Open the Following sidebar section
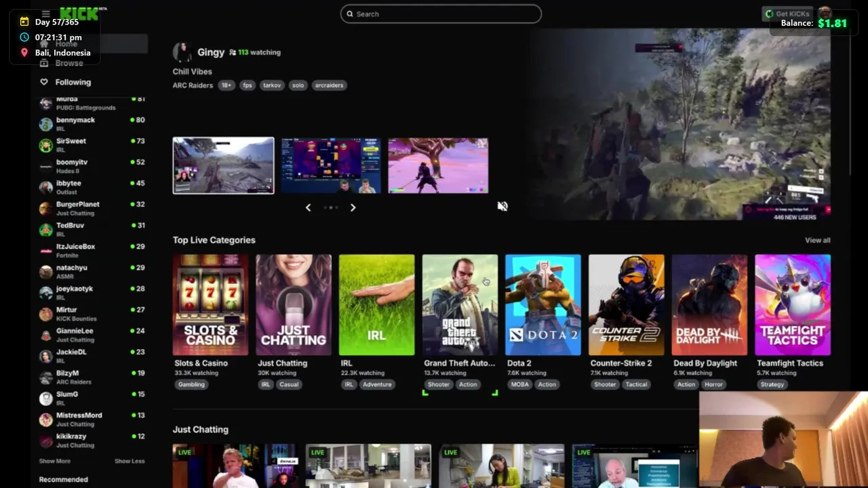Image resolution: width=868 pixels, height=488 pixels. coord(73,82)
